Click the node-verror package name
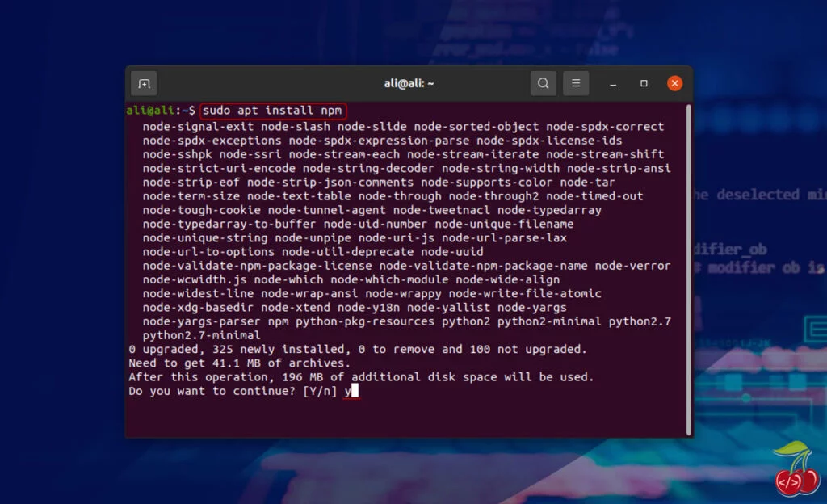827x504 pixels. (633, 266)
